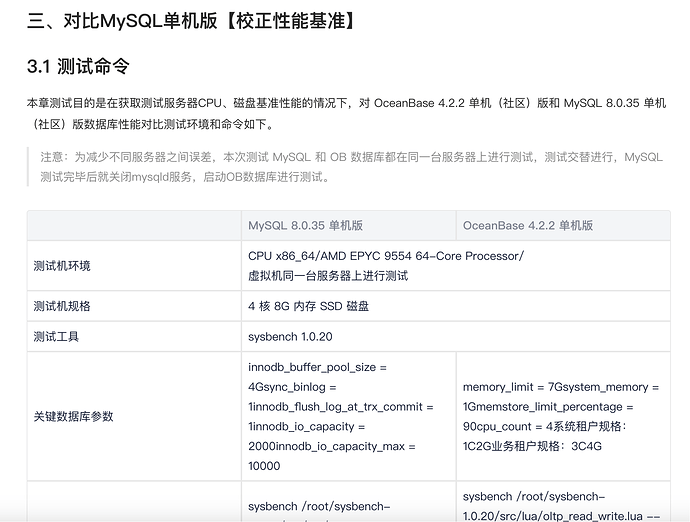The height and width of the screenshot is (522, 690).
Task: Click paragraph starting 本章测试目的是在获取测试服务器
Action: (346, 114)
